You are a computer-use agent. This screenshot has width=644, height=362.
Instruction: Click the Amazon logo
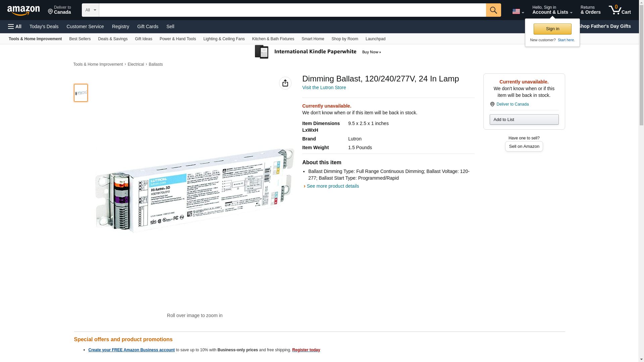[23, 10]
